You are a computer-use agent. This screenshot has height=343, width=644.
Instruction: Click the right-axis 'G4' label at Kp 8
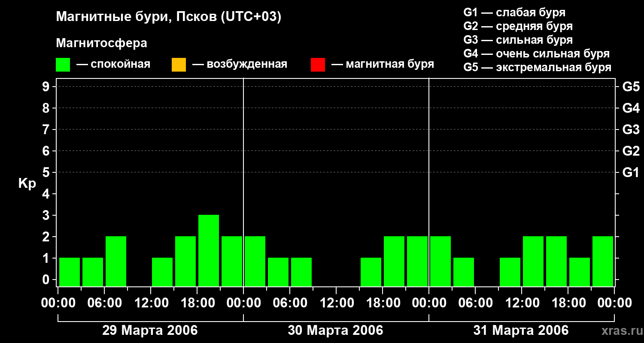(631, 108)
